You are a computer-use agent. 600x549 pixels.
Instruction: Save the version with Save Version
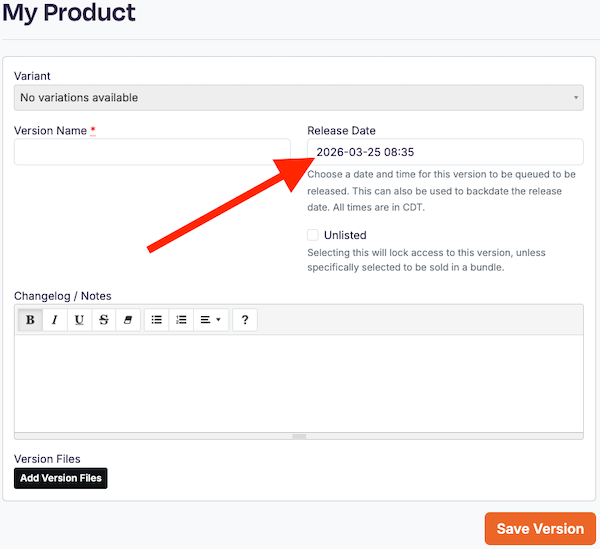[540, 529]
